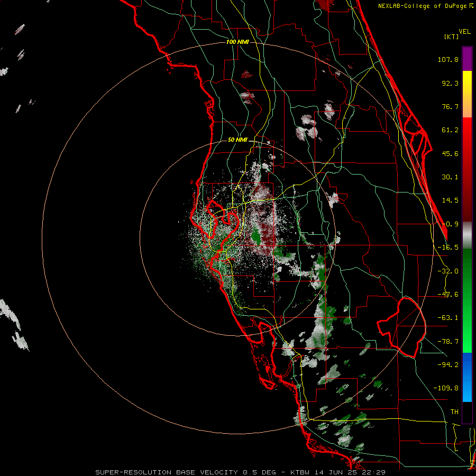Click the gray near-zero segment of the color bar
The width and height of the screenshot is (476, 476).
(x=467, y=235)
